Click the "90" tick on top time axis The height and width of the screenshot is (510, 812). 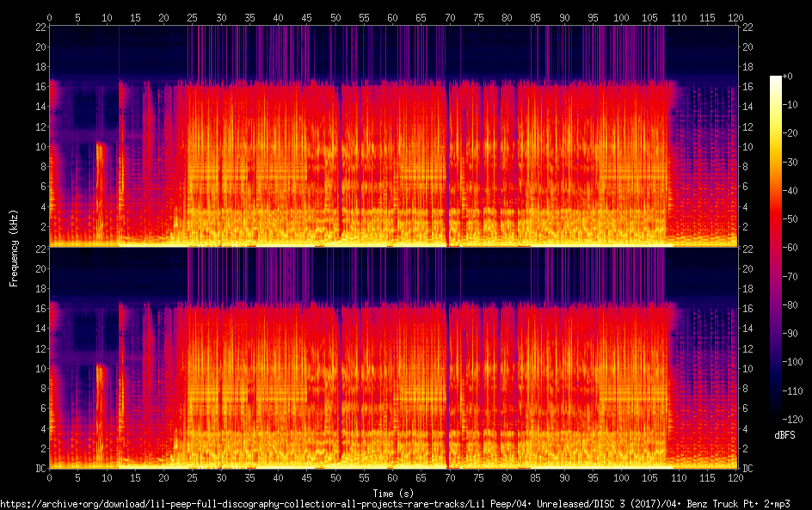tap(564, 17)
